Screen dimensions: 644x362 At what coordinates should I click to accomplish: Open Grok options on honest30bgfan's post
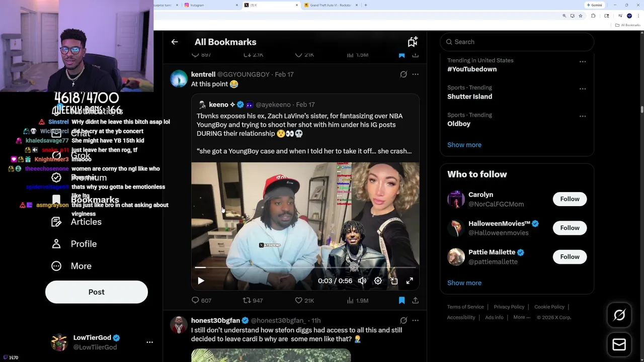(x=404, y=320)
